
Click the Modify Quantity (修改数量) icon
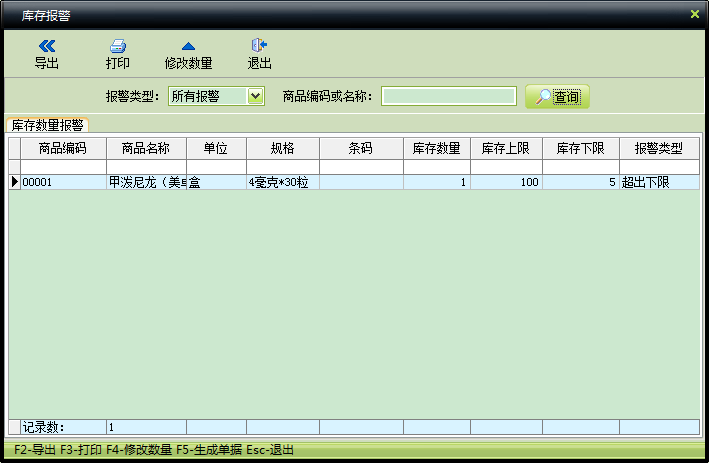click(x=188, y=46)
